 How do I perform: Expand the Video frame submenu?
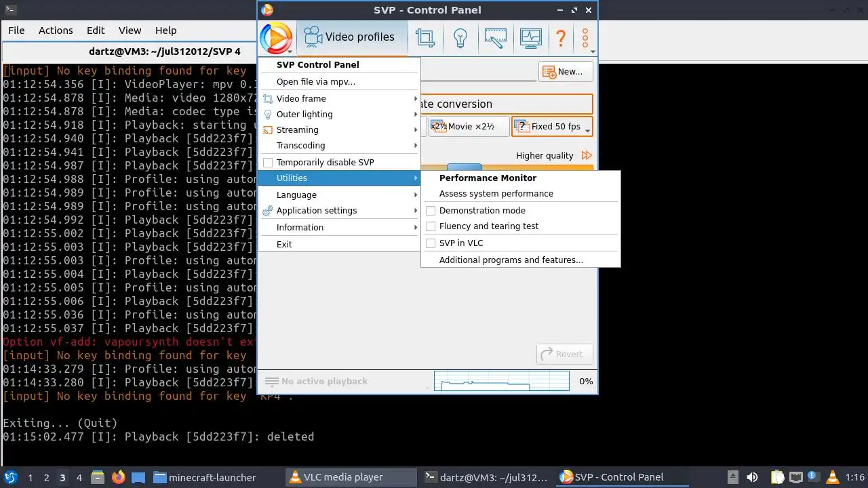click(339, 99)
